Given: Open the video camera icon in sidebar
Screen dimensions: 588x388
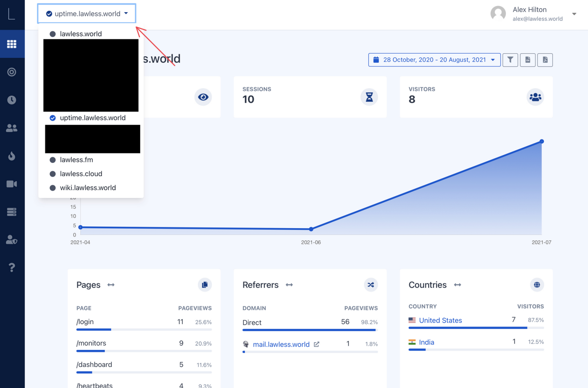Looking at the screenshot, I should point(12,184).
